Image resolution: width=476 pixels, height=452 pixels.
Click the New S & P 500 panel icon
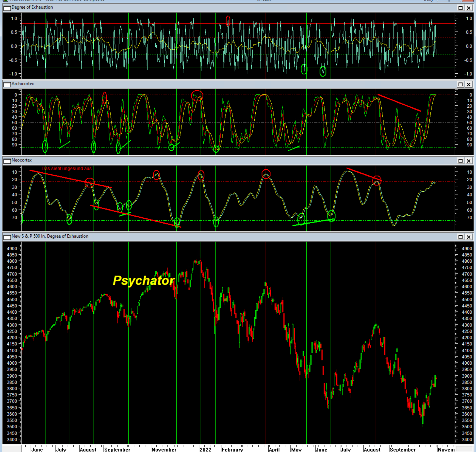(x=7, y=237)
